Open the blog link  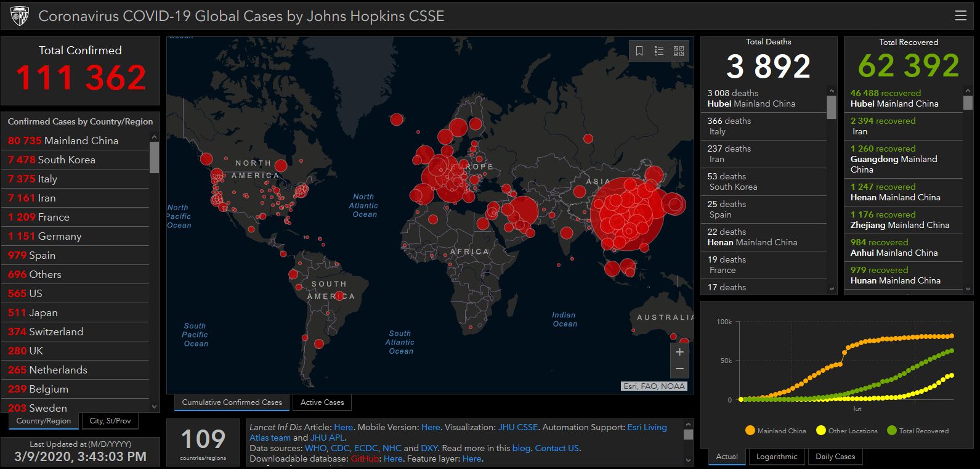click(521, 448)
